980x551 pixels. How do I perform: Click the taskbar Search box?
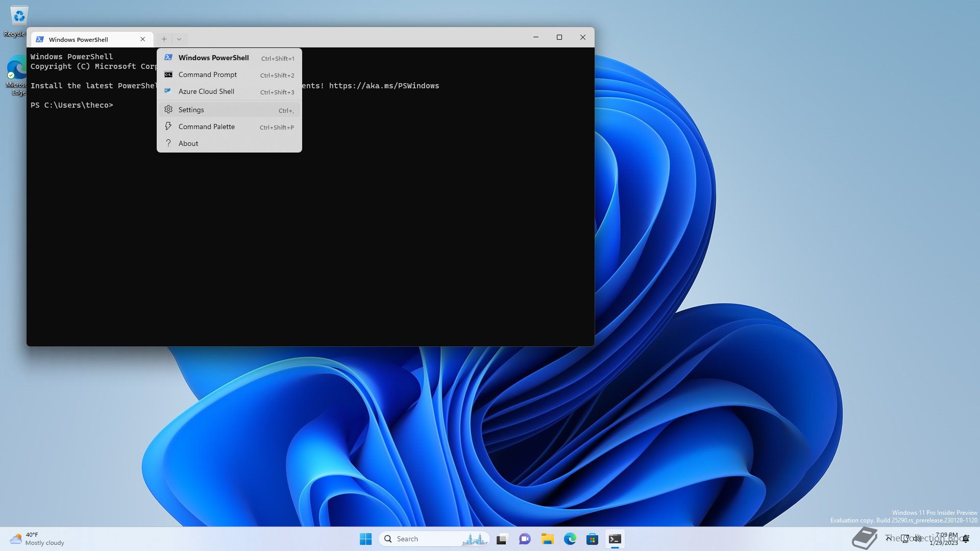(434, 539)
